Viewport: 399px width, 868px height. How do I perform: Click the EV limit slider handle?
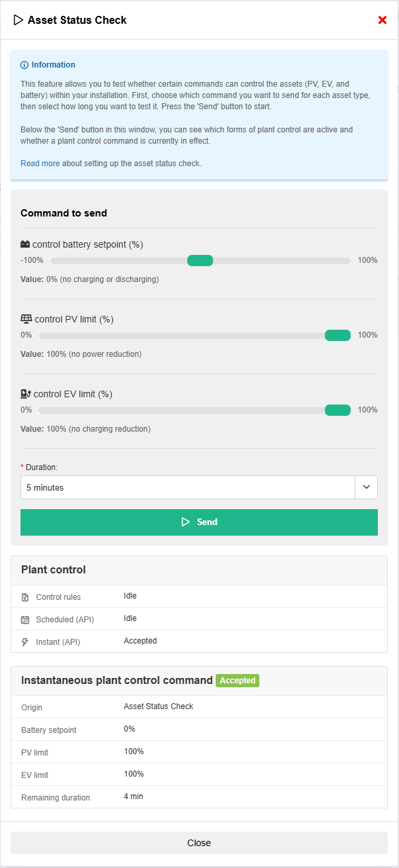(337, 410)
